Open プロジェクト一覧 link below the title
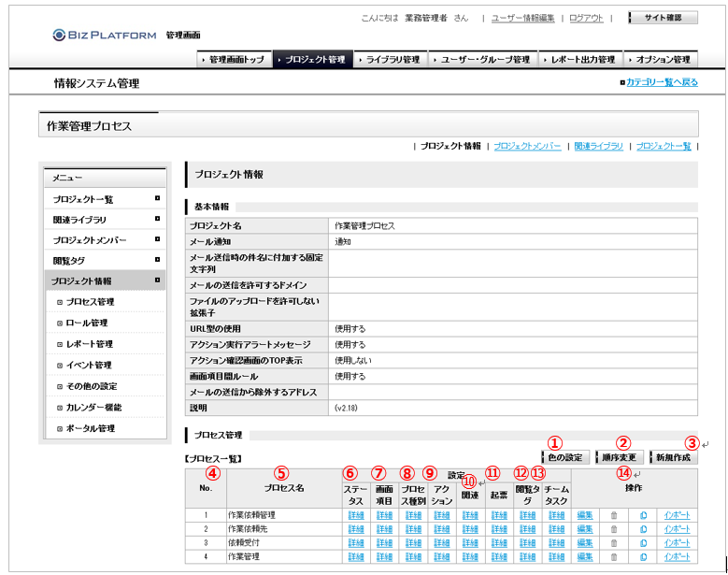 tap(664, 146)
